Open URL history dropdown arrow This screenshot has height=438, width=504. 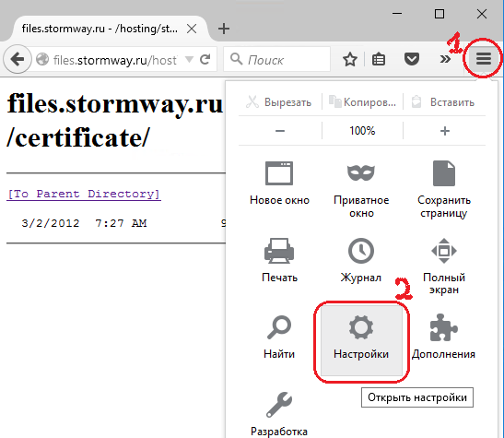189,60
